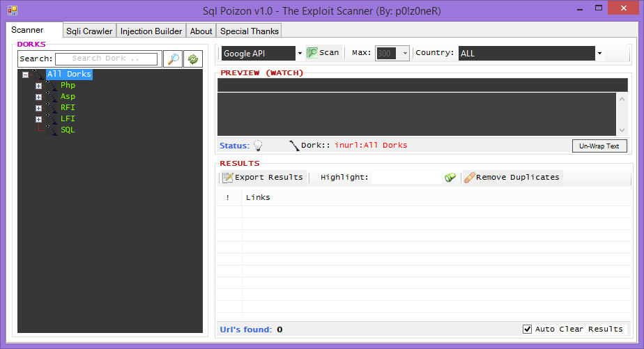644x349 pixels.
Task: Click the app icon in title bar
Action: point(13,10)
